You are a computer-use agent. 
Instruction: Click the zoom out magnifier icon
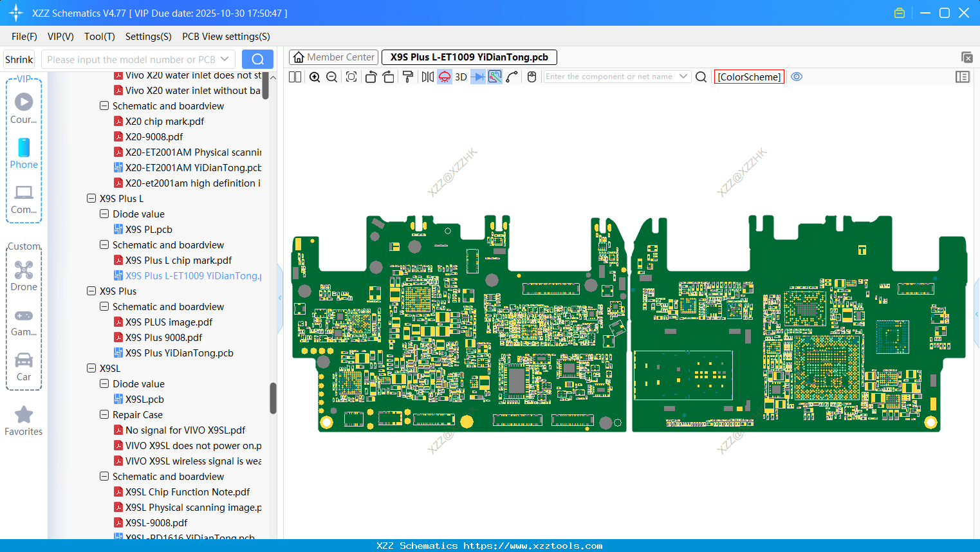click(332, 77)
